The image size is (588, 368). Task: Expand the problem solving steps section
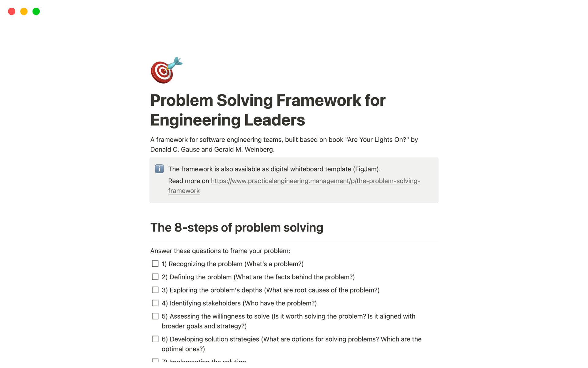236,228
